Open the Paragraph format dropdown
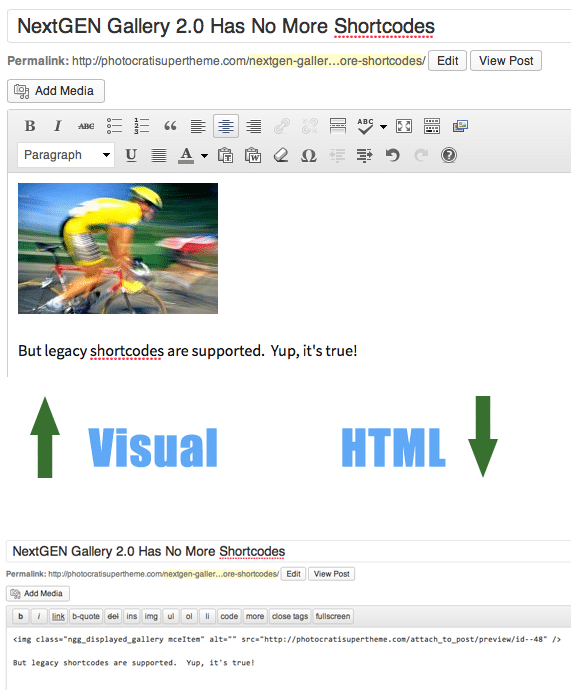The image size is (571, 690). (66, 155)
